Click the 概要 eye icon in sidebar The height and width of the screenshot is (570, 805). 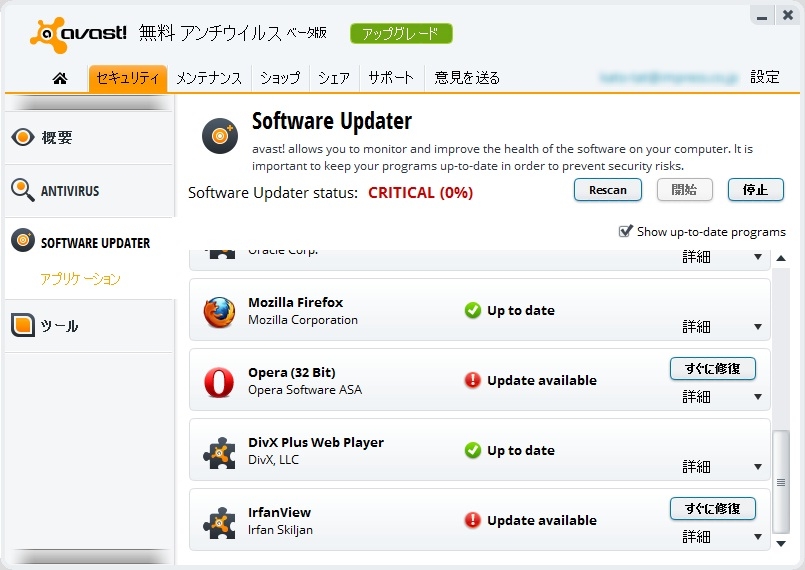point(23,137)
